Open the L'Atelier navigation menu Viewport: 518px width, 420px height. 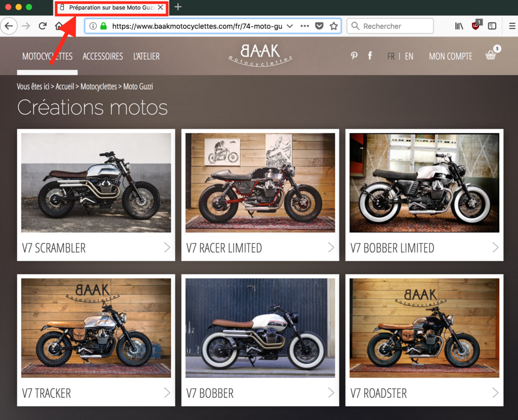(x=146, y=56)
